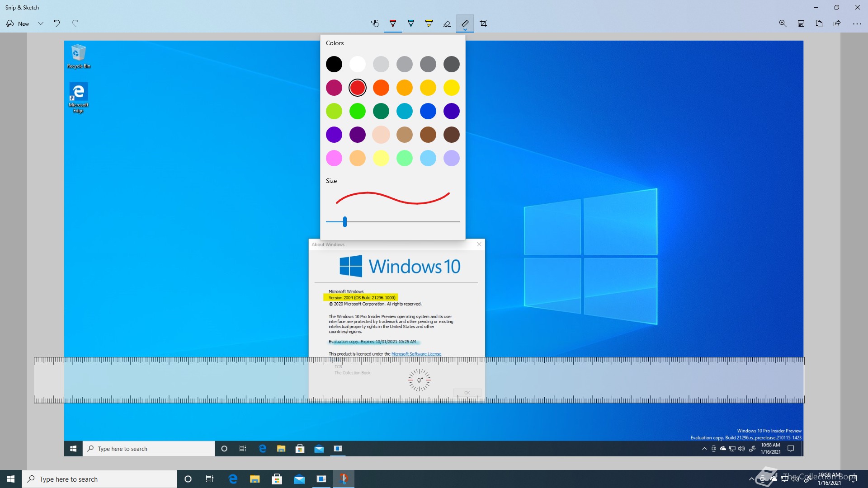Pick the orange color swatch

coord(381,88)
